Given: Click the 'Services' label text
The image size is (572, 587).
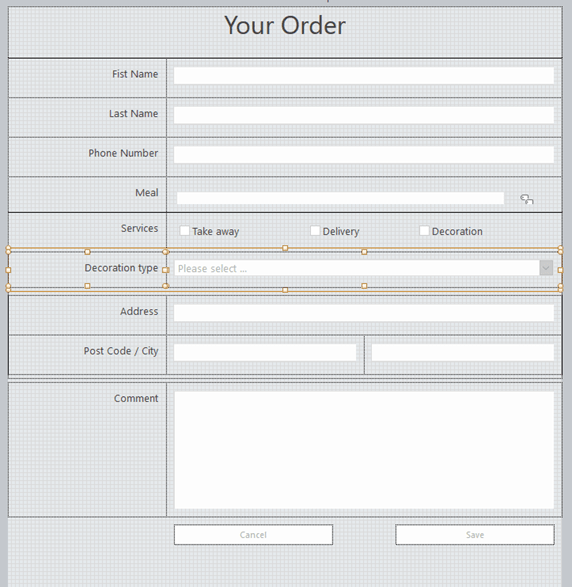Looking at the screenshot, I should (x=139, y=228).
